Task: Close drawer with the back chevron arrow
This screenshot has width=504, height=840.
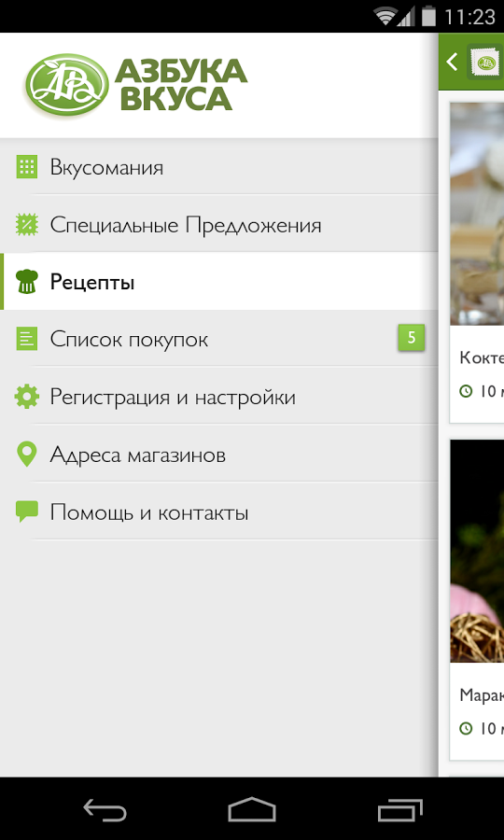Action: (452, 62)
